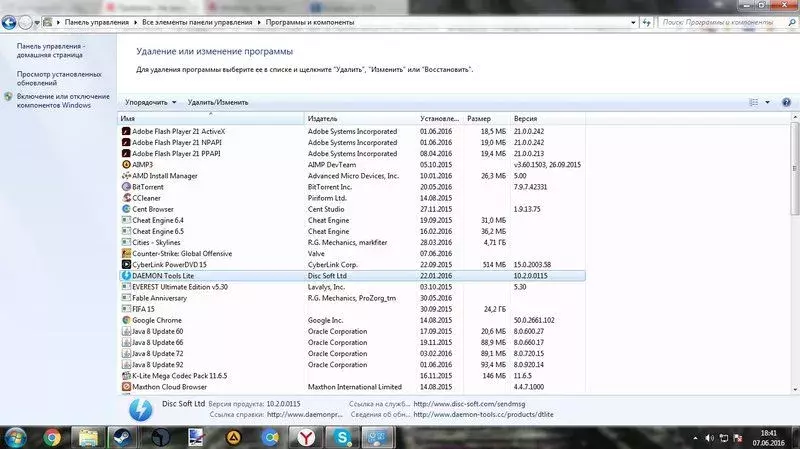This screenshot has height=449, width=800.
Task: Select the EVEREST Ultimate Edition v5.30 row
Action: point(352,287)
